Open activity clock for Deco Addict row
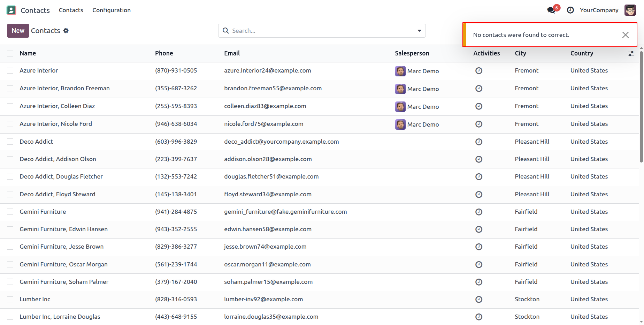The image size is (644, 325). [479, 142]
